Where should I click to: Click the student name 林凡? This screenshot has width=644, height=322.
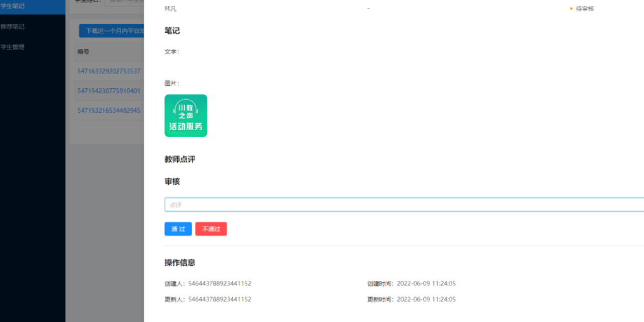[171, 8]
